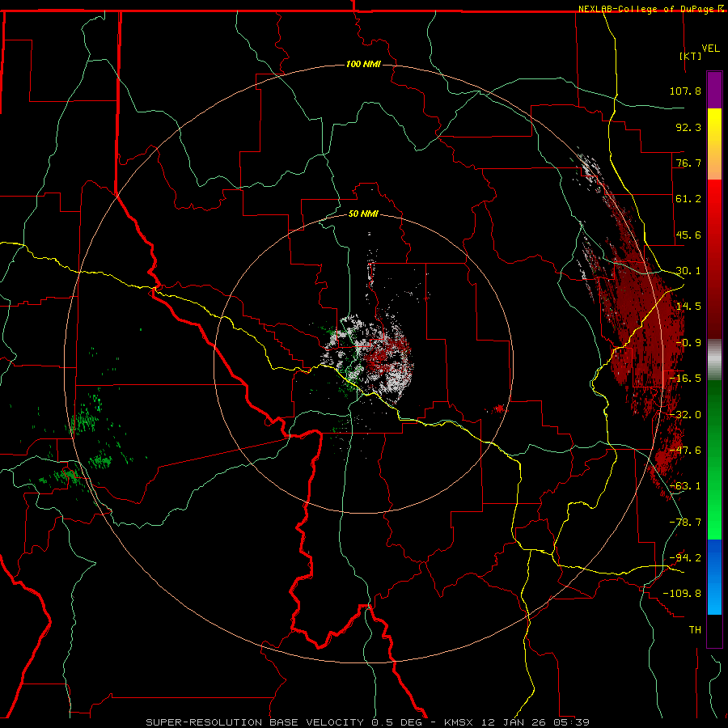Click the purple segment of the velocity color bar
This screenshot has width=728, height=728.
point(714,90)
